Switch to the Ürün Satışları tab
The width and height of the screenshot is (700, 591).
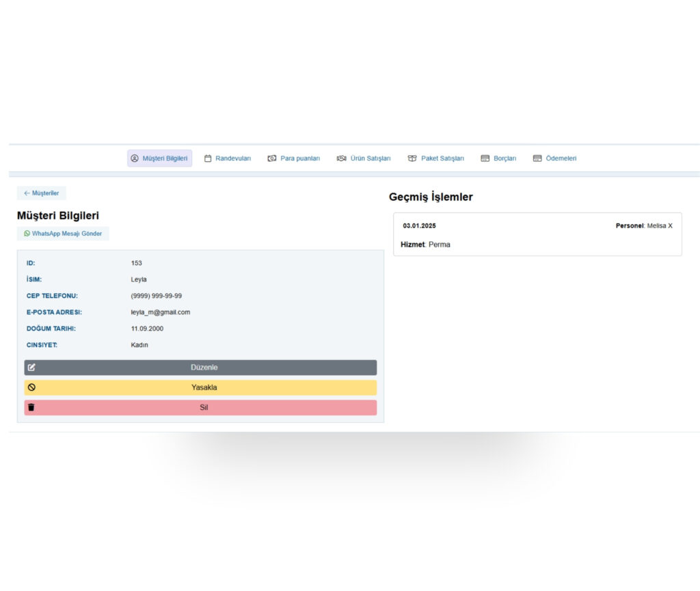[x=370, y=159]
